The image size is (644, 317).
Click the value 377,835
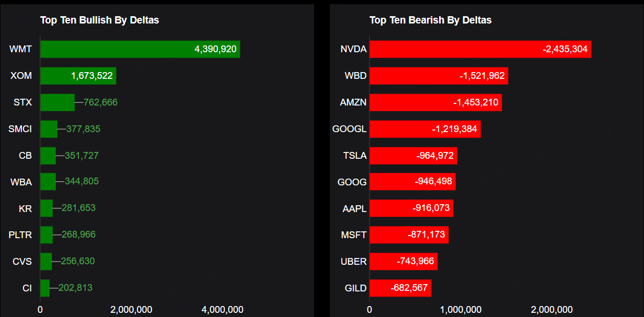pyautogui.click(x=83, y=129)
